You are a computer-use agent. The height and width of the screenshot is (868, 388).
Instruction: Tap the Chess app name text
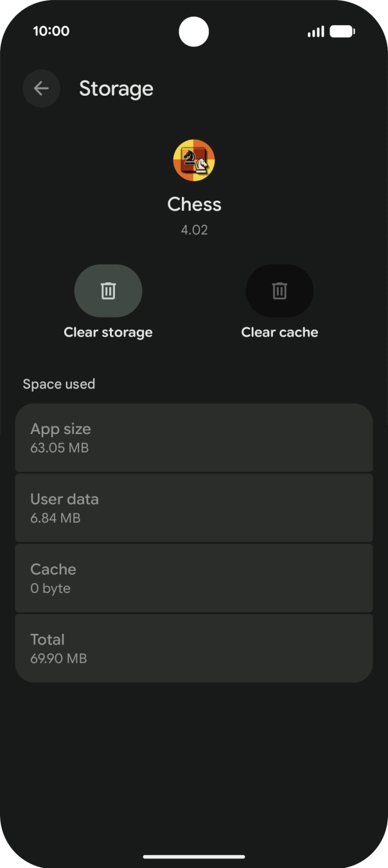194,204
